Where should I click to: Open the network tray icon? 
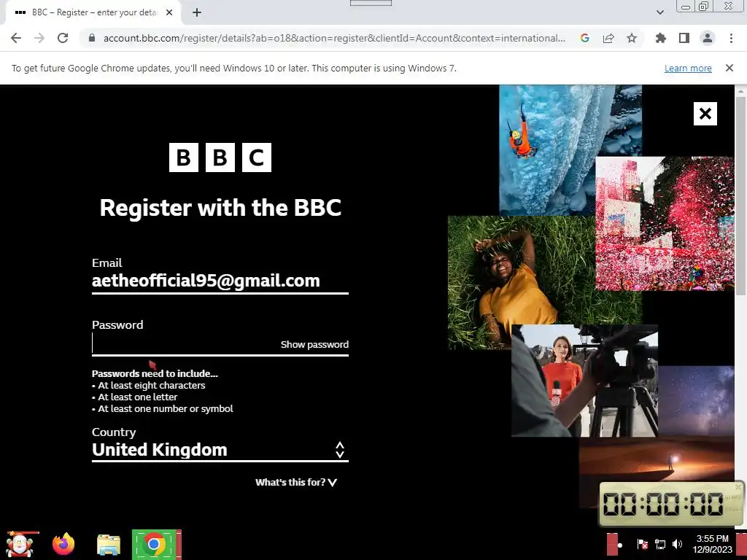click(x=659, y=544)
